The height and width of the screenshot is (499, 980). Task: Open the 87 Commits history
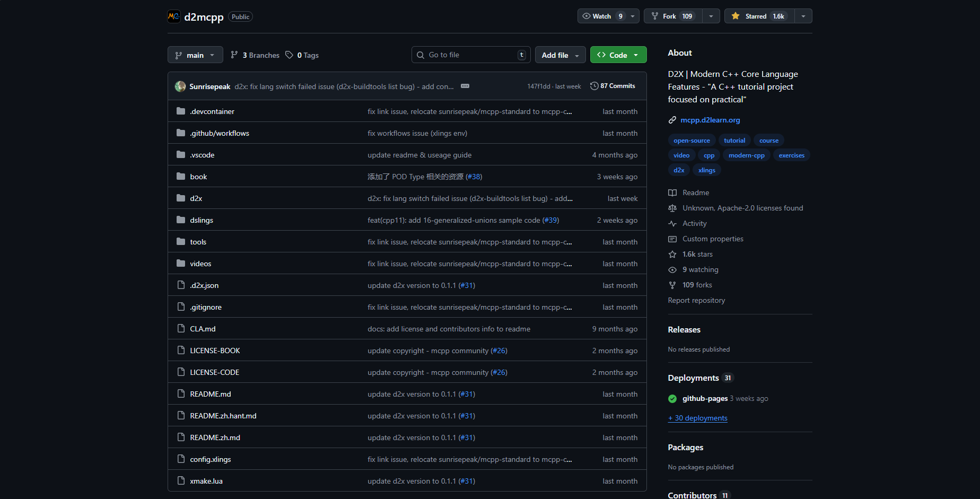[x=612, y=86]
